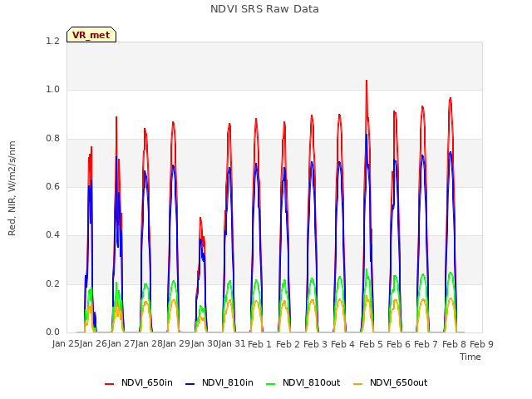The width and height of the screenshot is (532, 399).
Task: Click the Feb 9 x-axis tick label
Action: pyautogui.click(x=481, y=344)
